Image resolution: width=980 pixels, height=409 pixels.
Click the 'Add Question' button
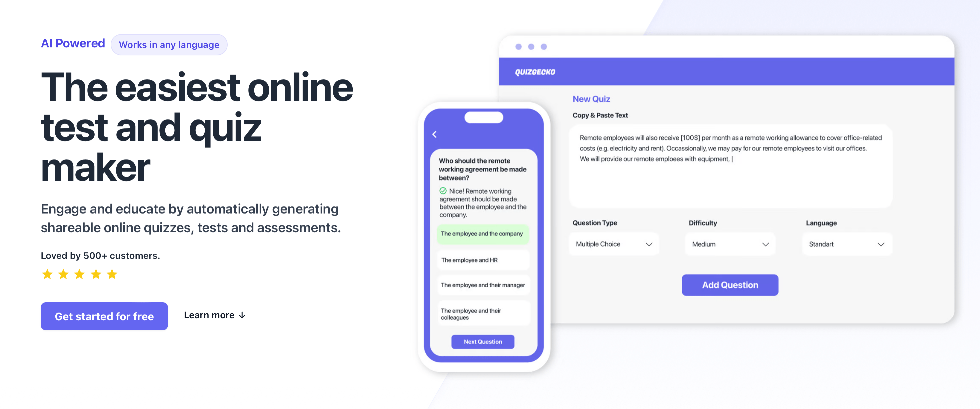point(729,285)
